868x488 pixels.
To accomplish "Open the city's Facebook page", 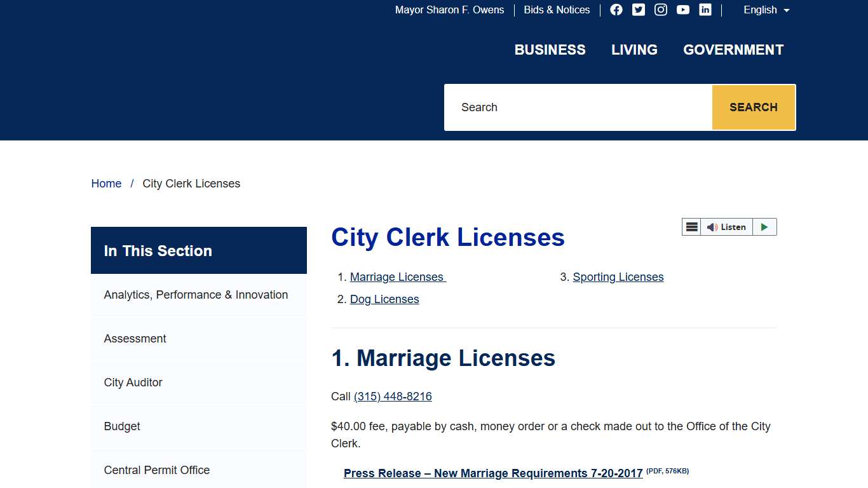I will 616,10.
